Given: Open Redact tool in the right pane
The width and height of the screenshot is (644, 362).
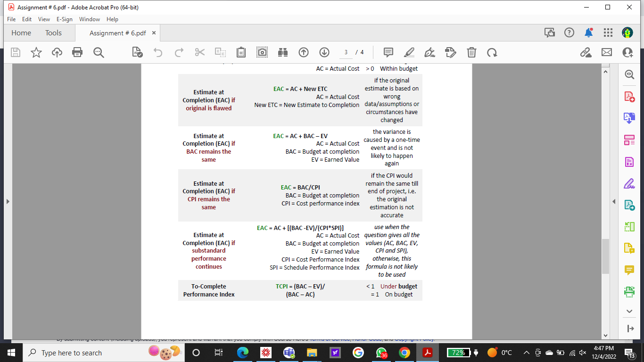Looking at the screenshot, I should point(629,162).
